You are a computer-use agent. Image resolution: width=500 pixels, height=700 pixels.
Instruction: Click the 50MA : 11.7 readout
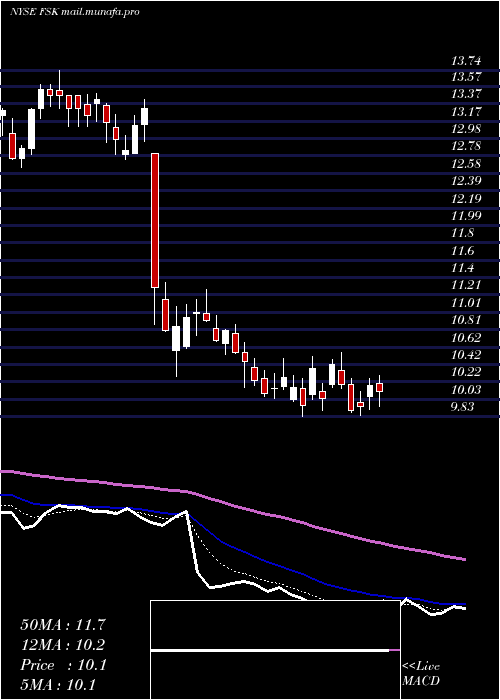coord(63,625)
